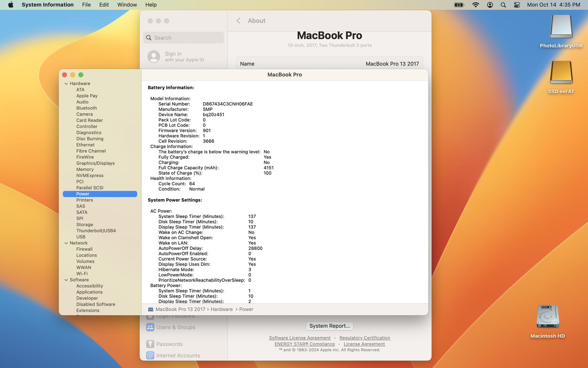The width and height of the screenshot is (588, 368).
Task: Go back using the About back chevron
Action: point(238,21)
